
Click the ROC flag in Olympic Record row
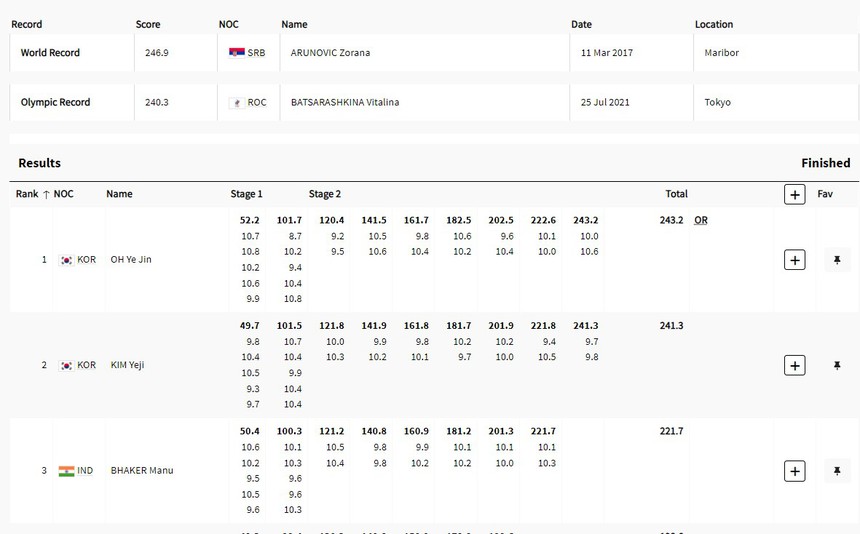pos(236,103)
